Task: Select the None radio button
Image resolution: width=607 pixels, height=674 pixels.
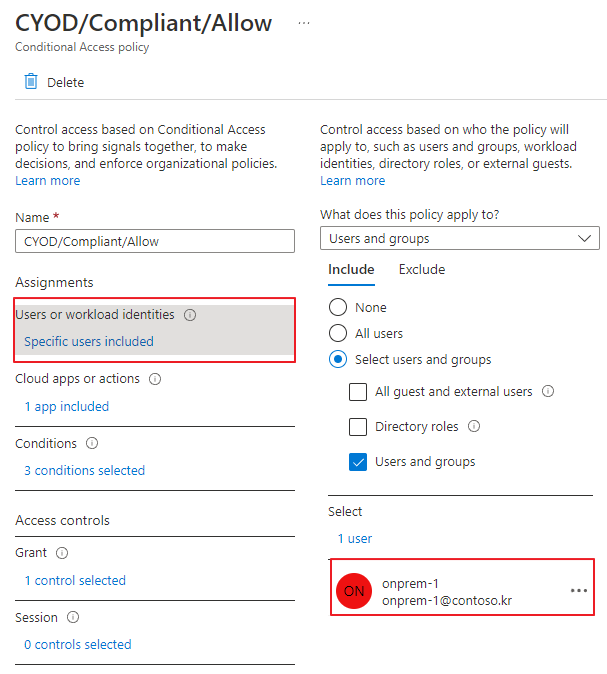Action: click(x=338, y=307)
